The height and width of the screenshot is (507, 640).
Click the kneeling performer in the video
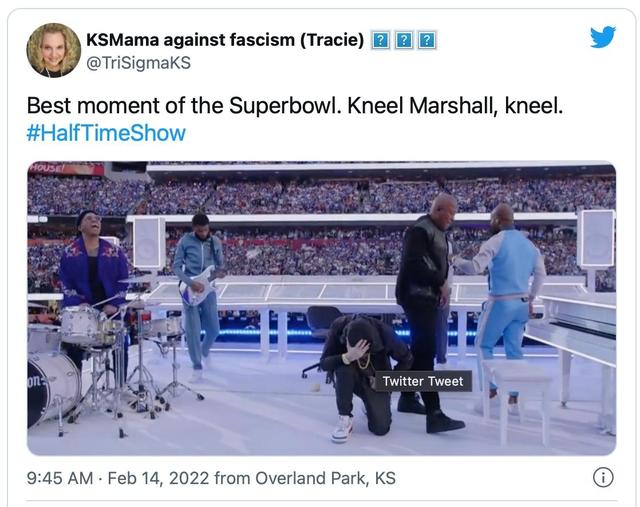coord(361,370)
